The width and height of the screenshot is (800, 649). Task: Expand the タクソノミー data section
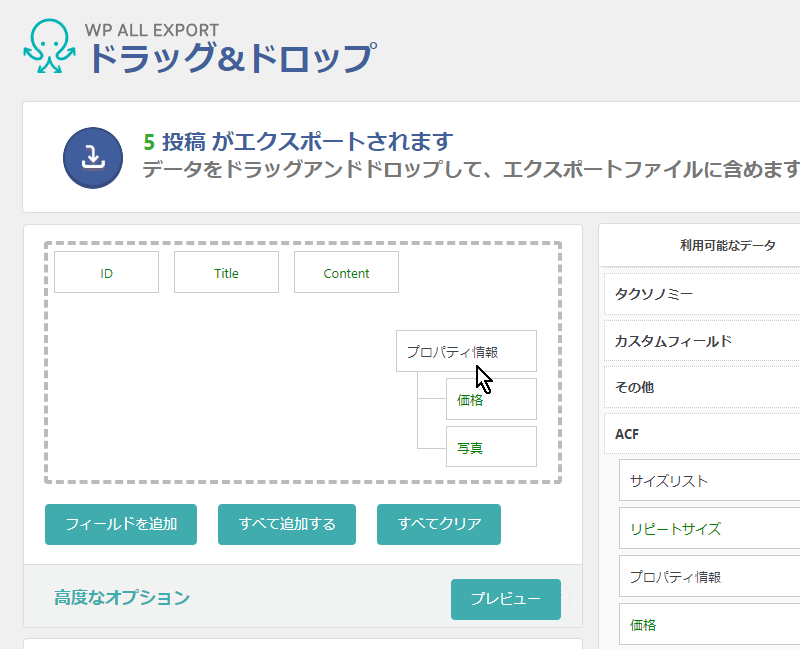[702, 294]
